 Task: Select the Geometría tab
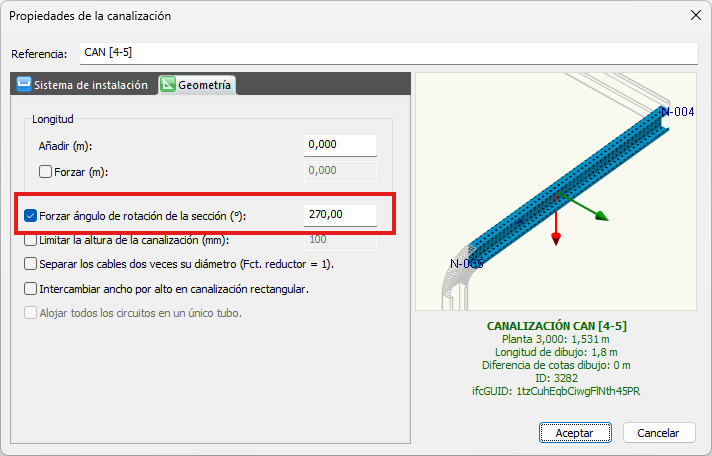click(197, 85)
